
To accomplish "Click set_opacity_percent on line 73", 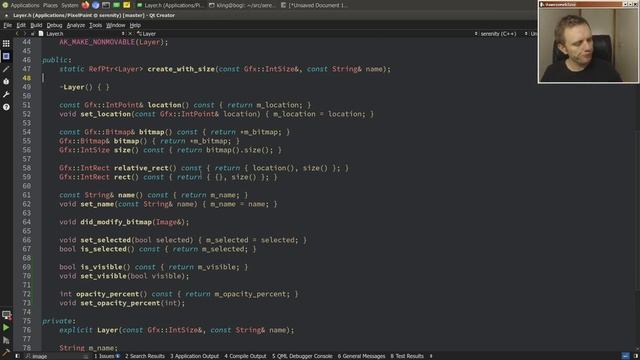I will [x=120, y=303].
